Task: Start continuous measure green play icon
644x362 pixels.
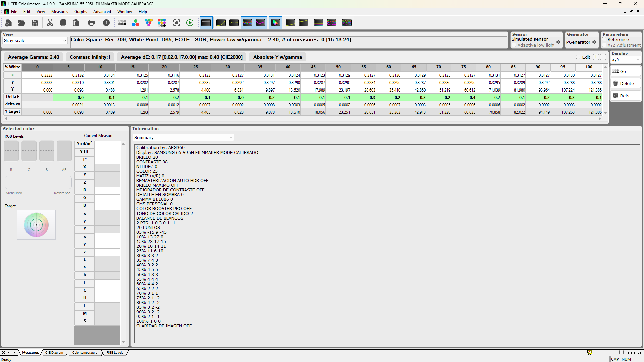Action: [190, 23]
